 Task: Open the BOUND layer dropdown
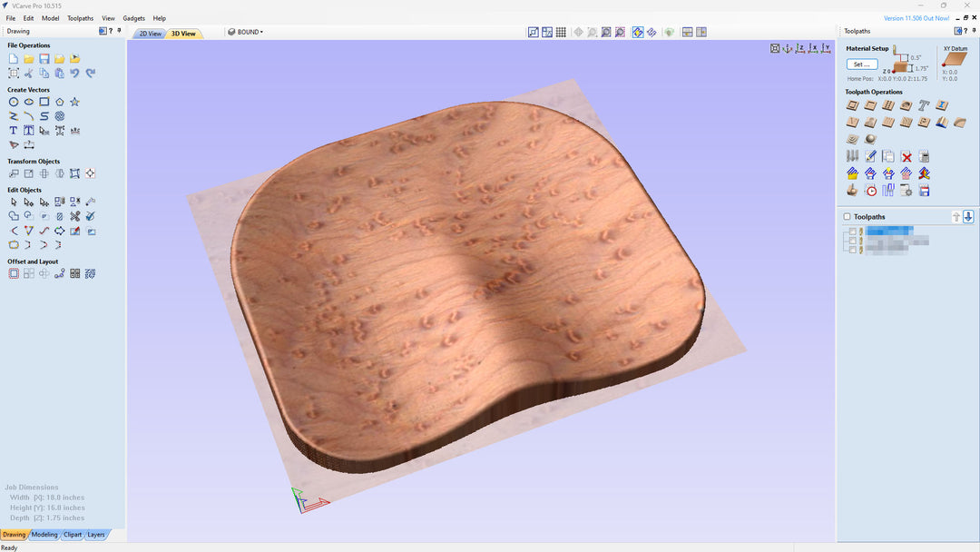(248, 32)
